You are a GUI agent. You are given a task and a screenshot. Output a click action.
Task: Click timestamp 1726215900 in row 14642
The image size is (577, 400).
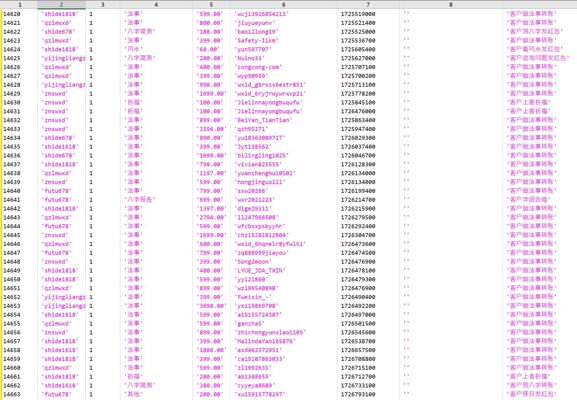coord(358,209)
